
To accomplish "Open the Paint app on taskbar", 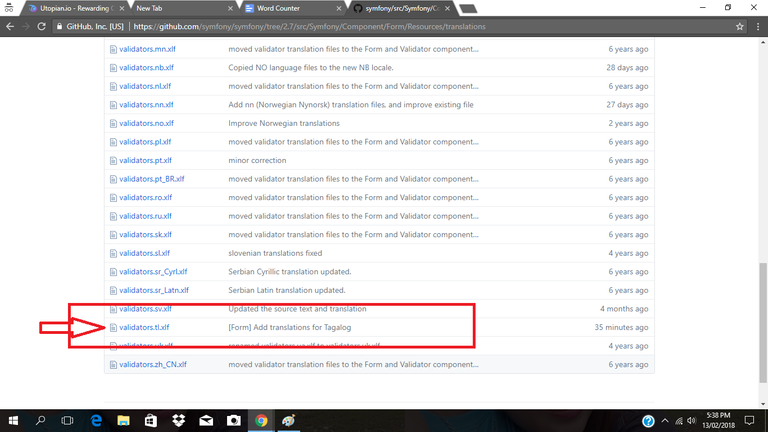I will click(x=288, y=421).
